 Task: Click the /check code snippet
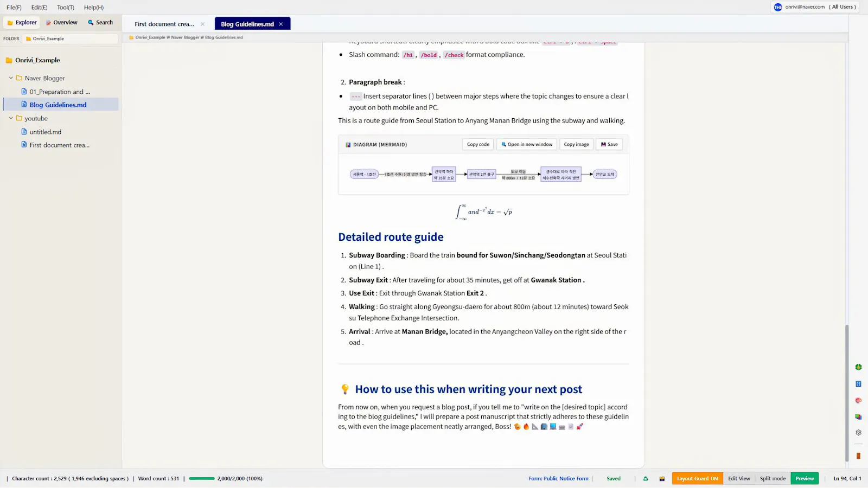[454, 55]
